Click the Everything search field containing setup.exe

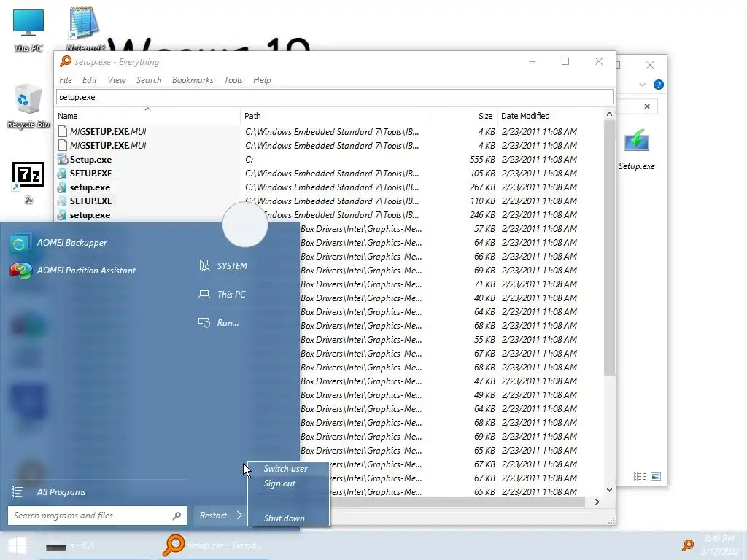tap(334, 97)
